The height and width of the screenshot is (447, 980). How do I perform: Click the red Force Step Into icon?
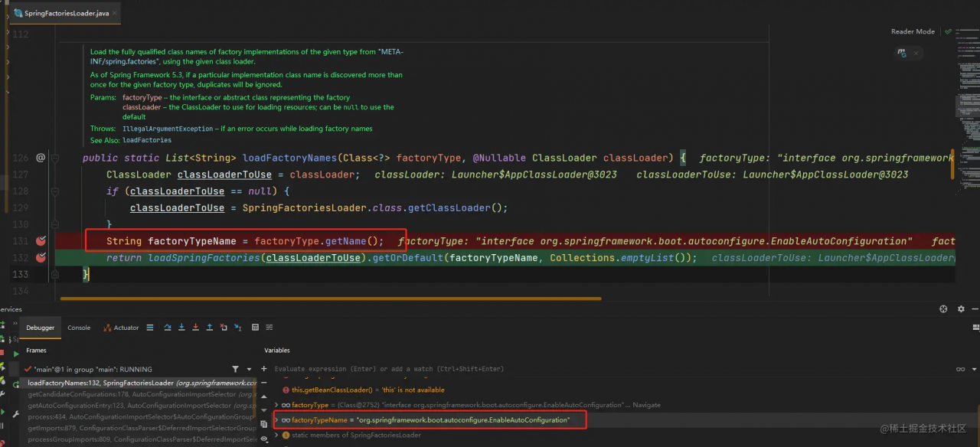195,328
